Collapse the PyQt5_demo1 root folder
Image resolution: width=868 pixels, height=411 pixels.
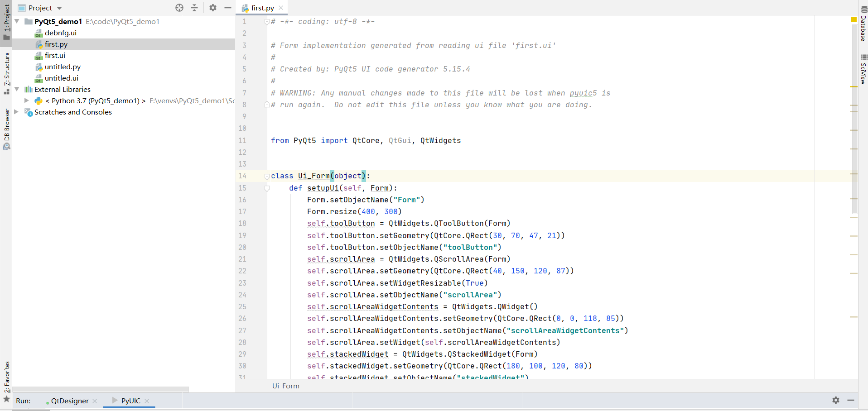tap(17, 21)
